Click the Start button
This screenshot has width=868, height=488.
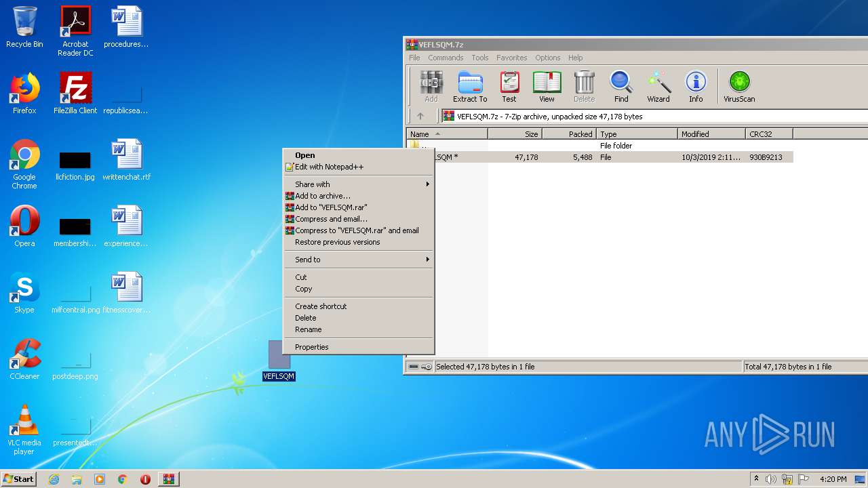click(18, 479)
